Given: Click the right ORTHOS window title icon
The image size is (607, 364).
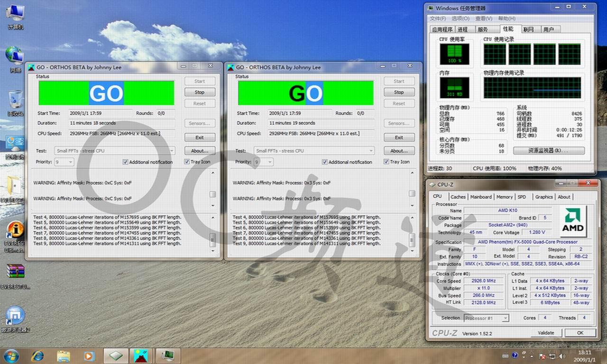Looking at the screenshot, I should pyautogui.click(x=230, y=67).
